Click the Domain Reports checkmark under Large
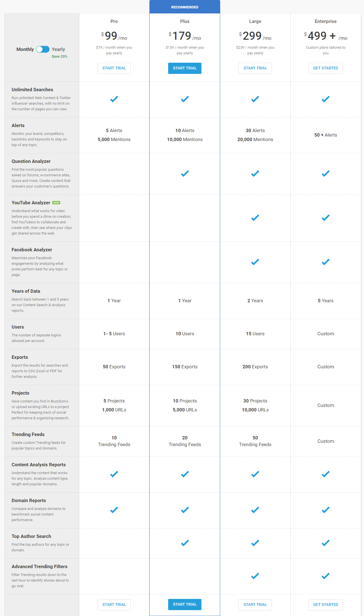Image resolution: width=364 pixels, height=616 pixels. tap(255, 510)
